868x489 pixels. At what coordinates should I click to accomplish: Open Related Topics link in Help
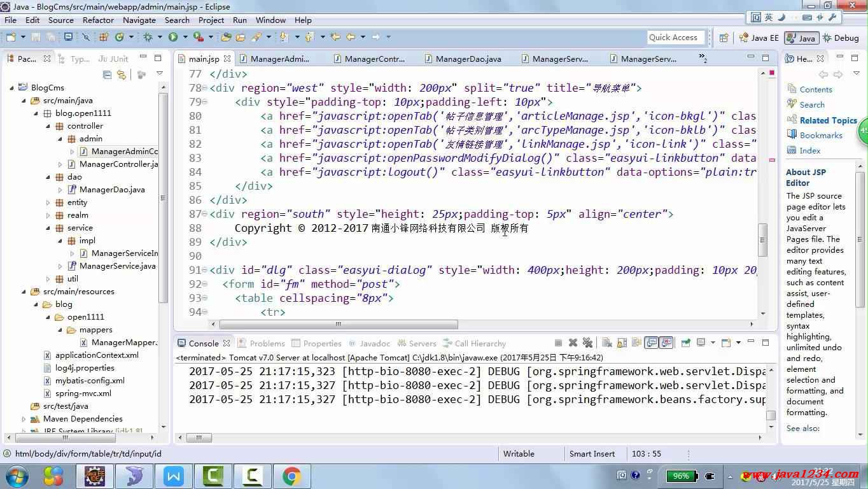click(828, 120)
